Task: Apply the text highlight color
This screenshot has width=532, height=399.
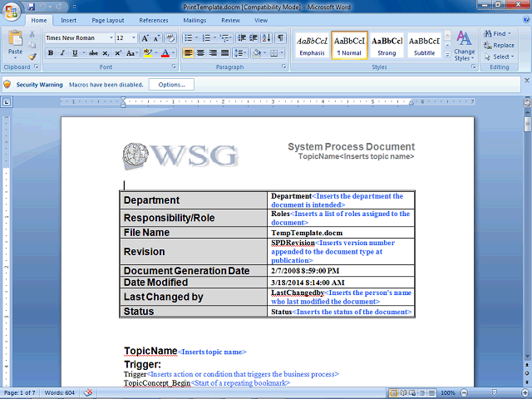Action: point(148,53)
